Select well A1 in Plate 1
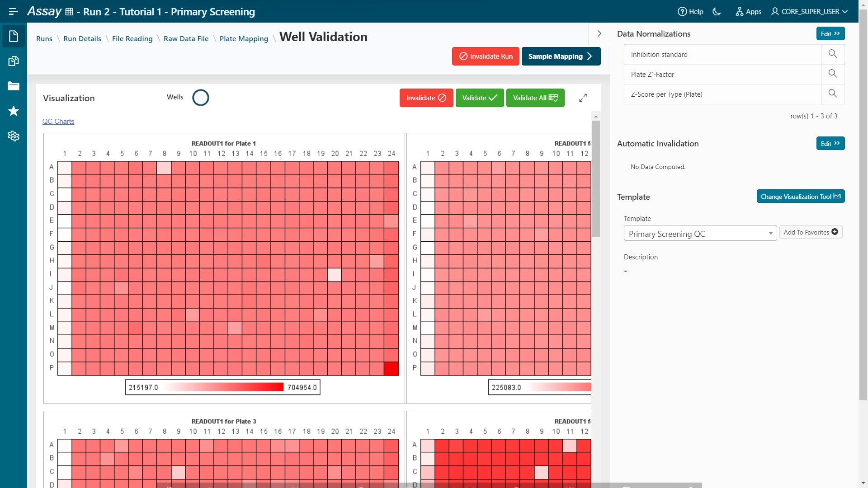The image size is (868, 488). [65, 168]
